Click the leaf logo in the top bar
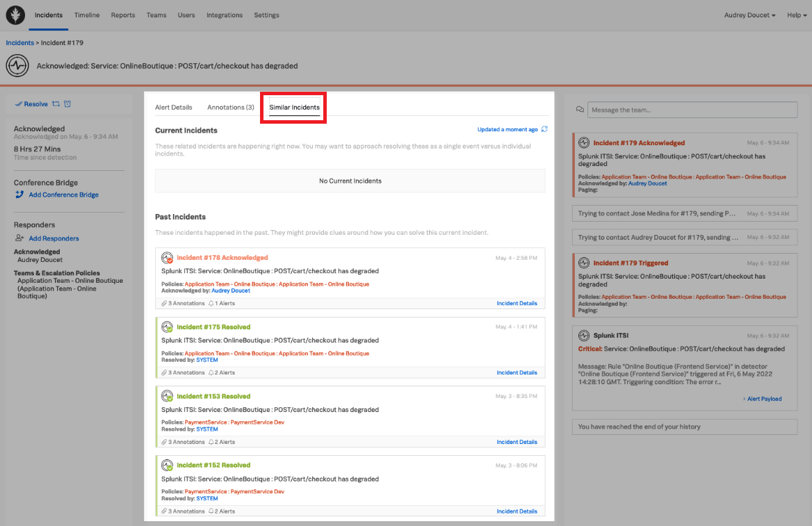Viewport: 812px width, 526px height. (15, 15)
